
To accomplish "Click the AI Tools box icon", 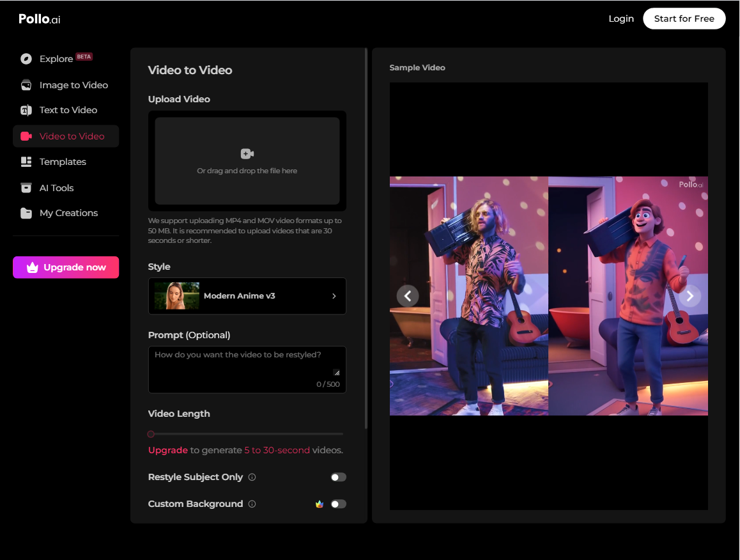I will pos(26,188).
